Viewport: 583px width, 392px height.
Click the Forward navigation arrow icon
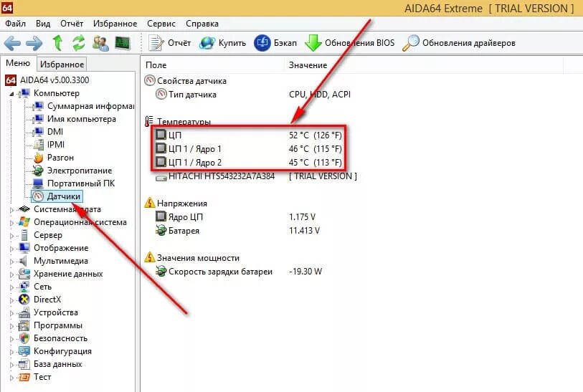point(34,43)
